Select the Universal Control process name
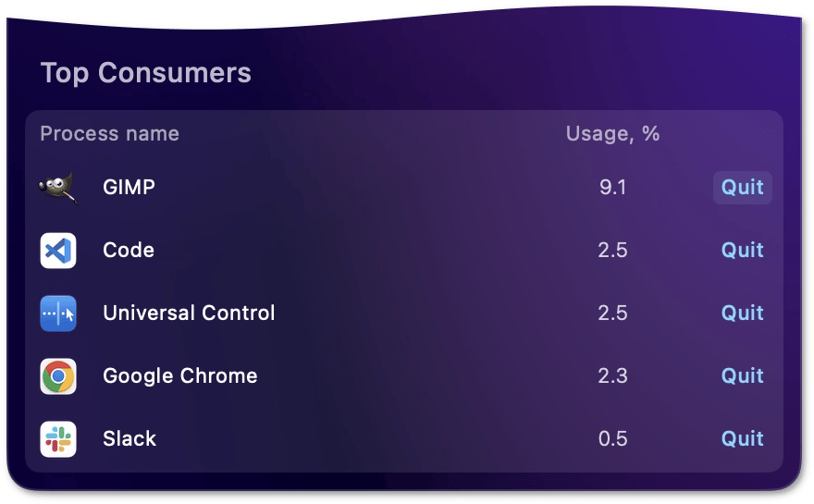The width and height of the screenshot is (814, 504). (x=189, y=313)
